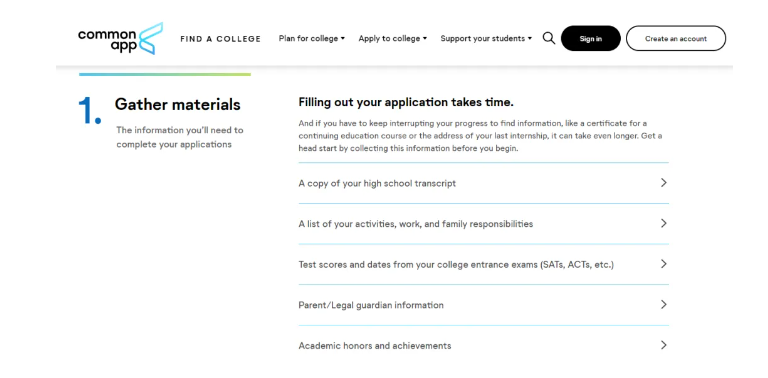
Task: Click Create an account button
Action: (x=676, y=38)
